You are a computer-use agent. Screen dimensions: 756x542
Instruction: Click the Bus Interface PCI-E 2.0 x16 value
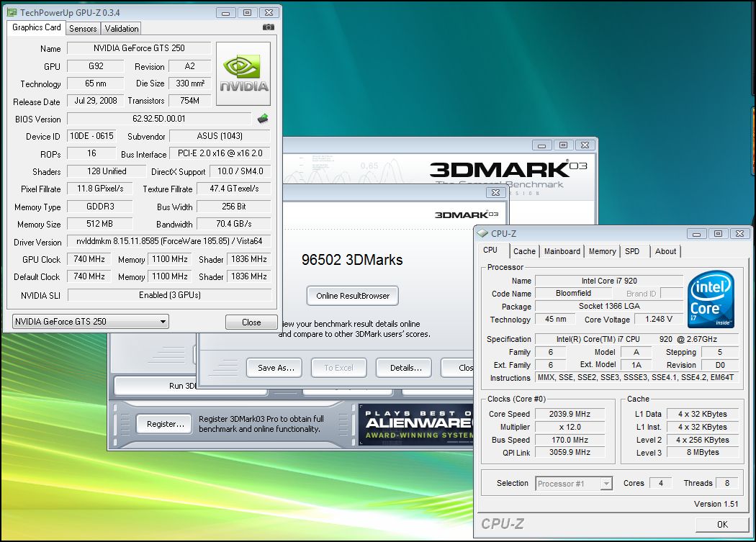click(220, 153)
